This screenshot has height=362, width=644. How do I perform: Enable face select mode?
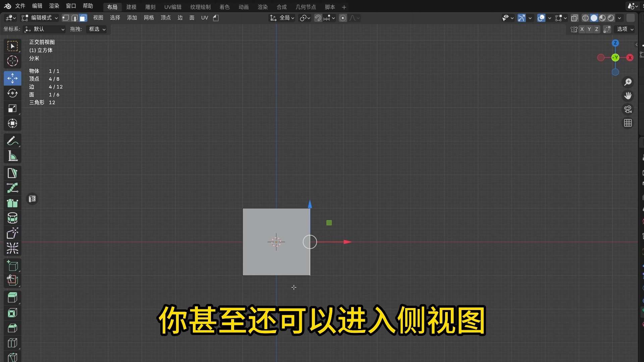[x=83, y=18]
